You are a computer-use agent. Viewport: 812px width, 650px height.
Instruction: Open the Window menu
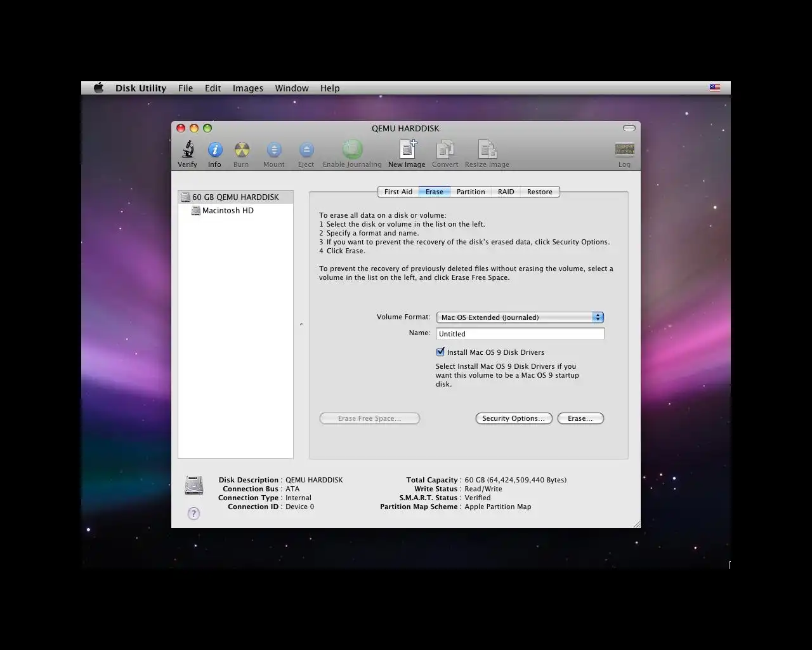click(x=292, y=88)
